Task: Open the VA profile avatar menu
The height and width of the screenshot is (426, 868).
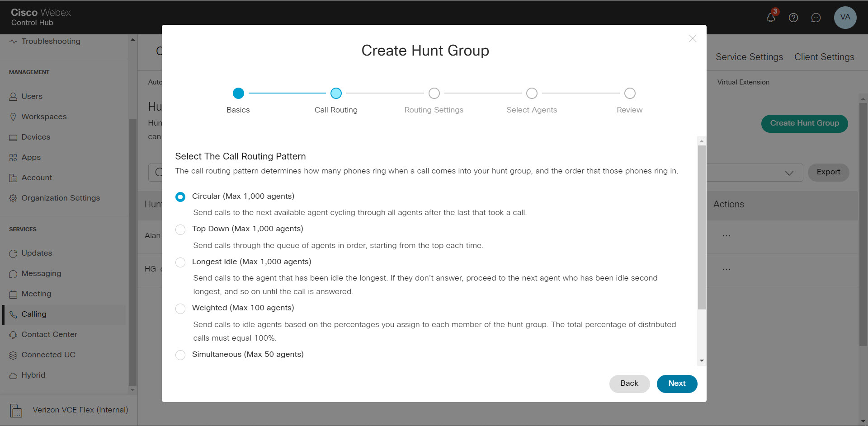Action: click(x=845, y=18)
